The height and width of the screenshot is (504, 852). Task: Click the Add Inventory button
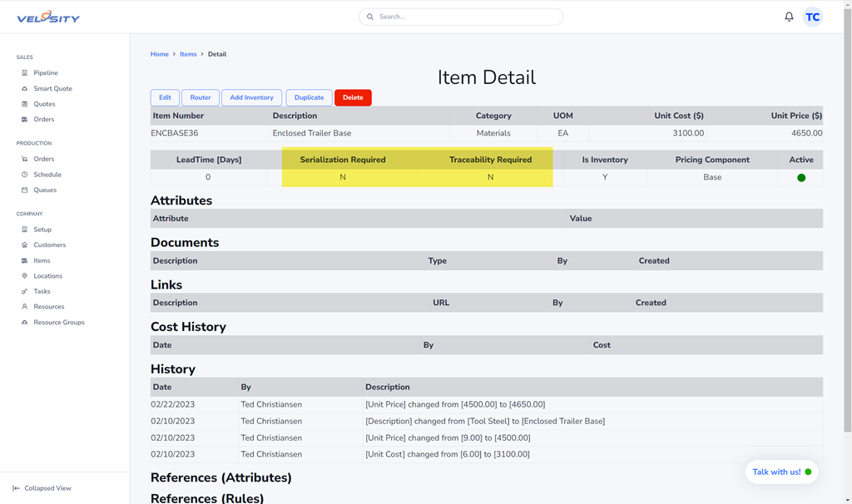[251, 97]
